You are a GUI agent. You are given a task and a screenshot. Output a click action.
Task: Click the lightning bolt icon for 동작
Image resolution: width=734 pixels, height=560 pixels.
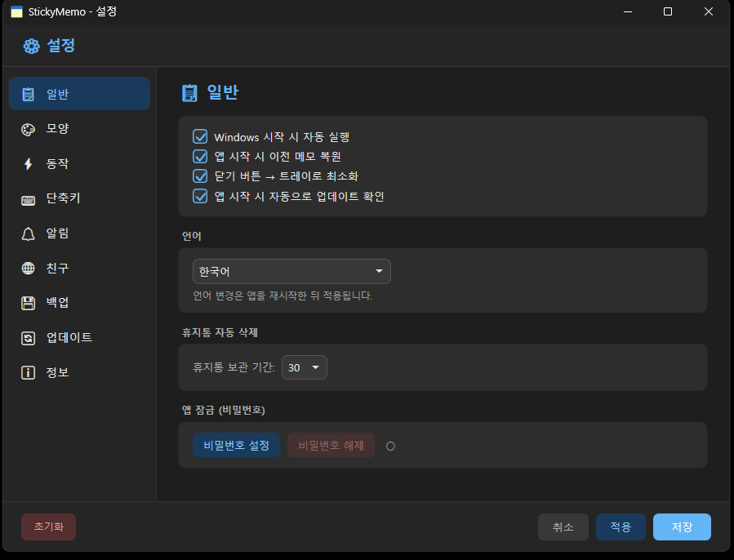click(29, 164)
